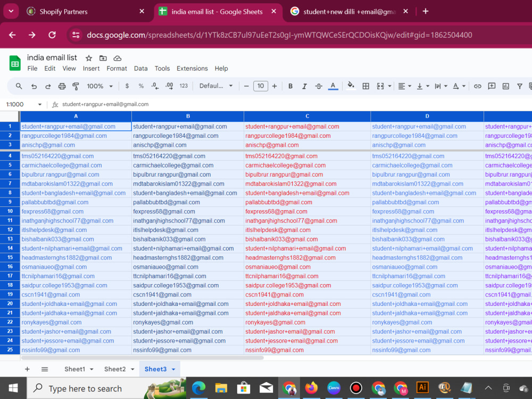
Task: Click the horizontal scrollbar below grid
Action: (142, 358)
